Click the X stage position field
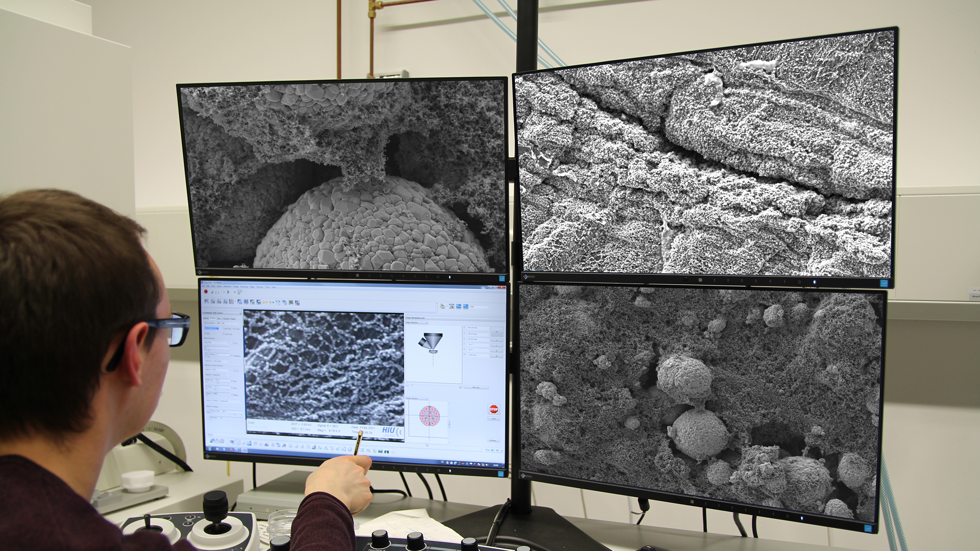Viewport: 980px width, 551px height. [x=478, y=328]
